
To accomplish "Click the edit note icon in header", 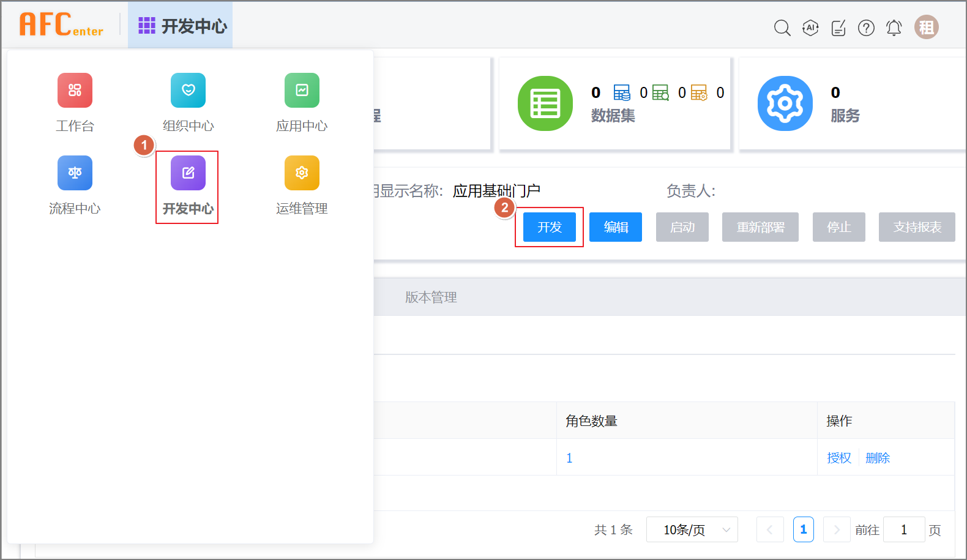I will pyautogui.click(x=838, y=28).
